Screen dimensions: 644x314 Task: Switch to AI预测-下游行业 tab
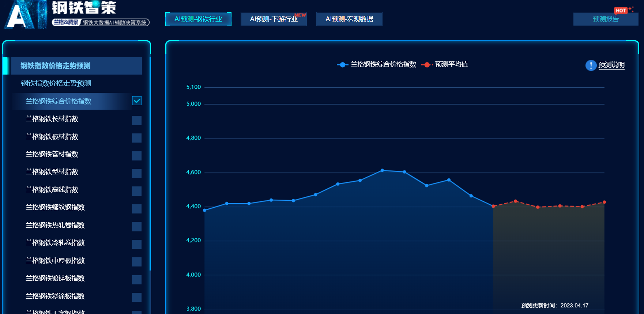click(x=274, y=19)
